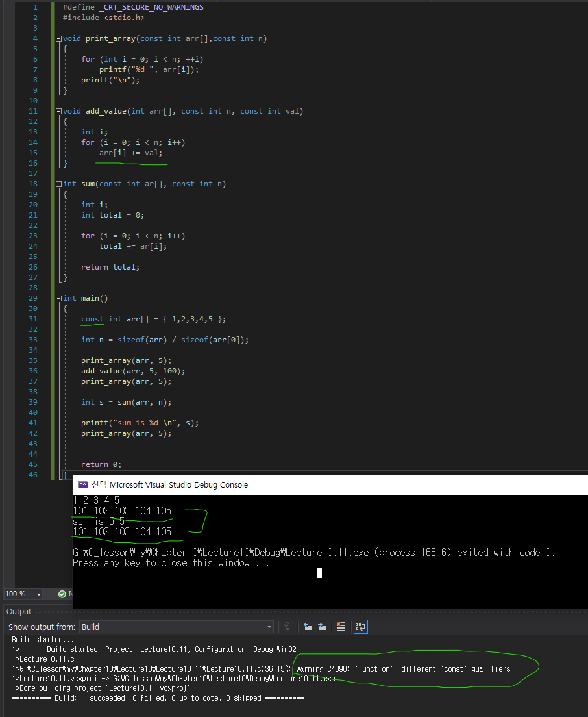Image resolution: width=588 pixels, height=717 pixels.
Task: Click 'const int arr[] = { 1,2,3,4,5 };' line
Action: (x=154, y=319)
